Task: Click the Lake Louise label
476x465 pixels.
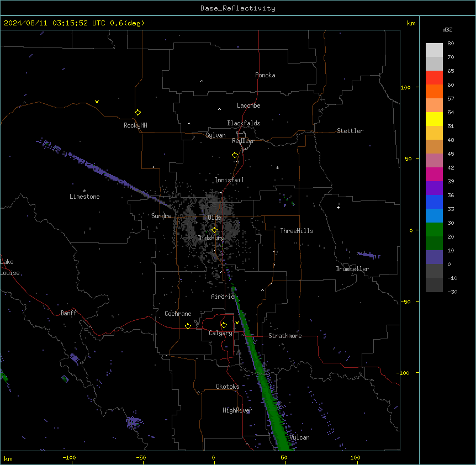Action: [10, 267]
